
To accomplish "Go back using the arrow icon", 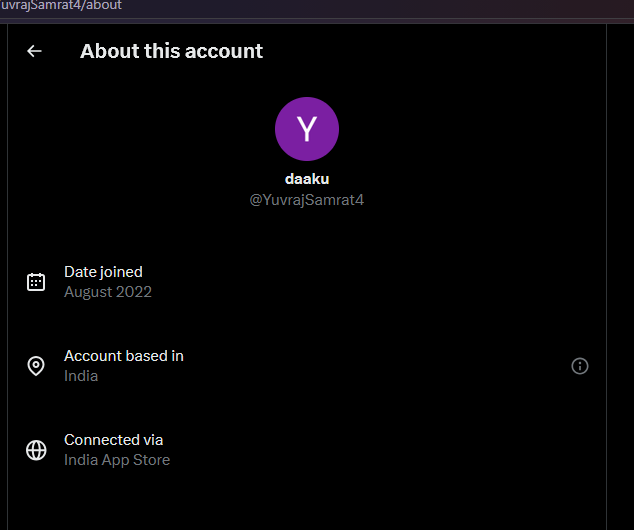I will coord(34,51).
